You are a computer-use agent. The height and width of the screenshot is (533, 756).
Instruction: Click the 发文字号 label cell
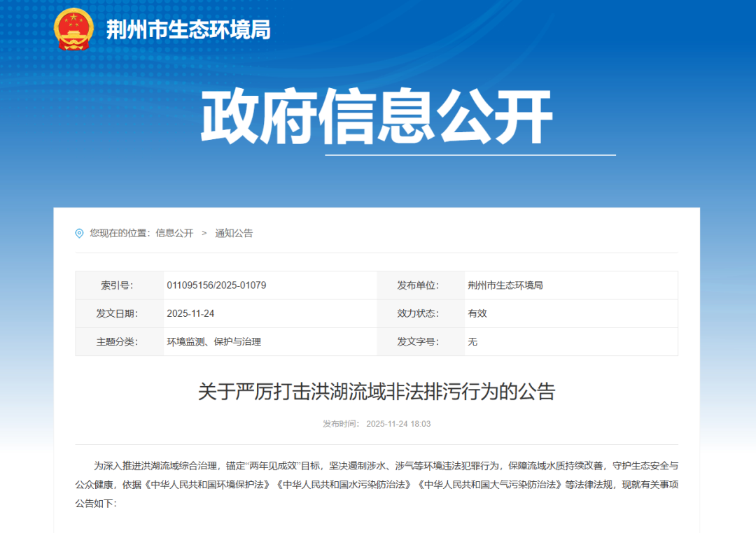tap(421, 341)
